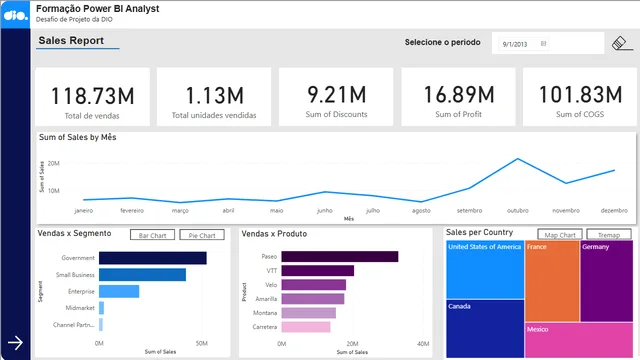The width and height of the screenshot is (640, 360).
Task: Select the VTT product bar
Action: pyautogui.click(x=318, y=271)
